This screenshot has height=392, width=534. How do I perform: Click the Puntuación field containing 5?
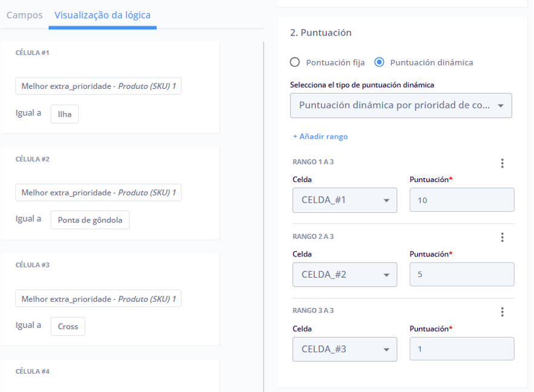[461, 275]
